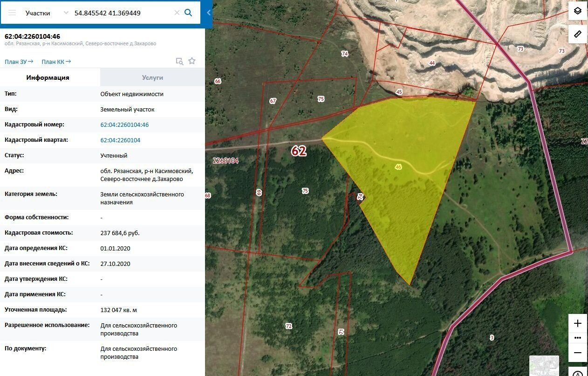Screen dimensions: 588x376
Task: Open the План КК link
Action: tap(56, 62)
